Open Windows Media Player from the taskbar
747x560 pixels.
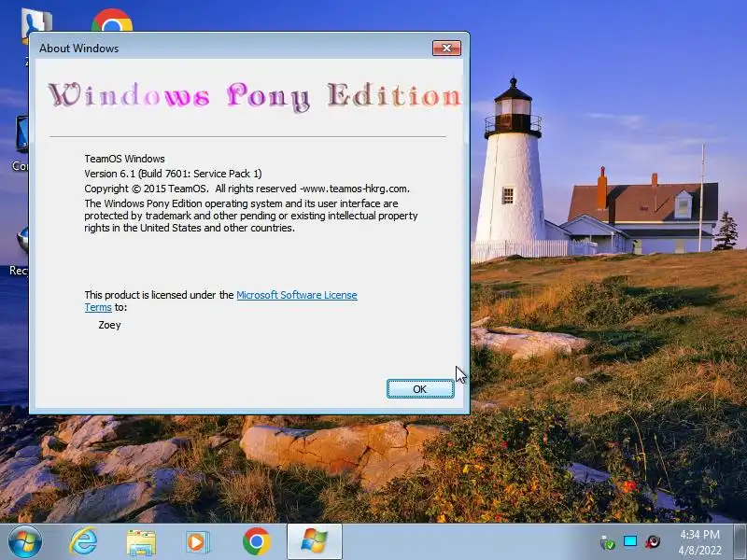tap(198, 542)
